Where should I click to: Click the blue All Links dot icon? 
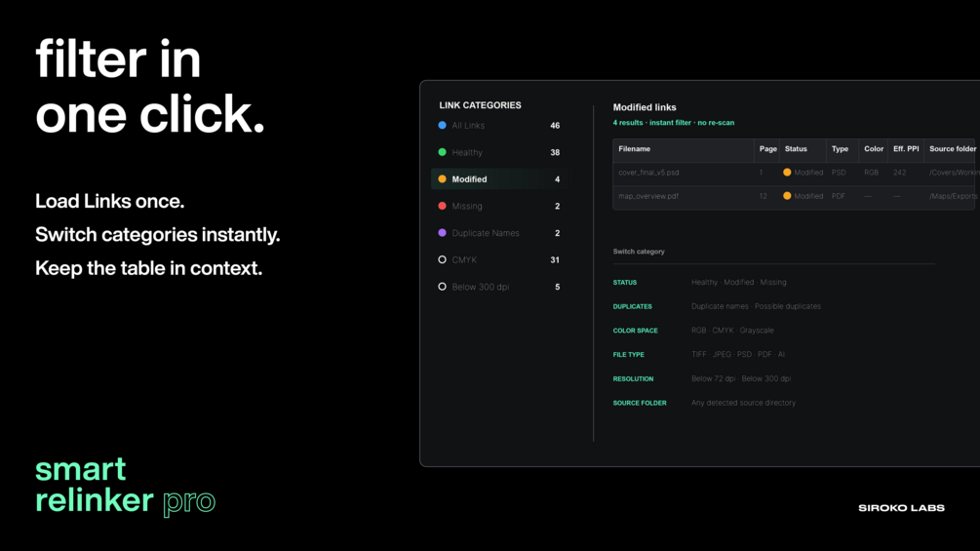(x=442, y=126)
